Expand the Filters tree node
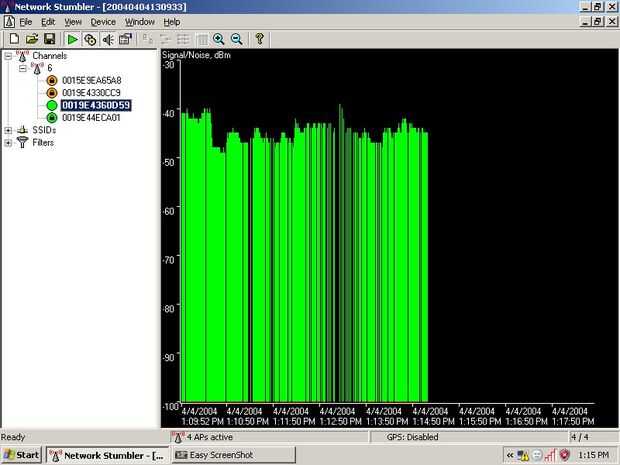Image resolution: width=620 pixels, height=465 pixels. 8,143
